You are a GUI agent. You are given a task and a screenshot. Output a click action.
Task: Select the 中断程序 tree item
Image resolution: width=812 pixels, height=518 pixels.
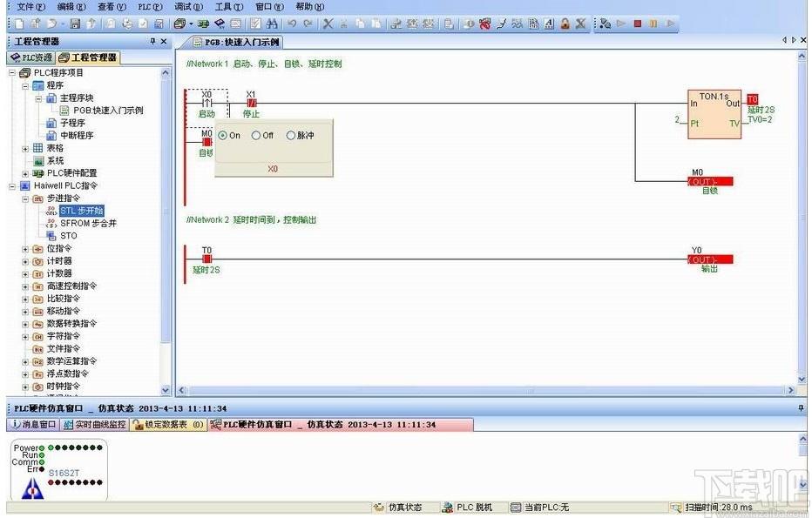point(77,136)
